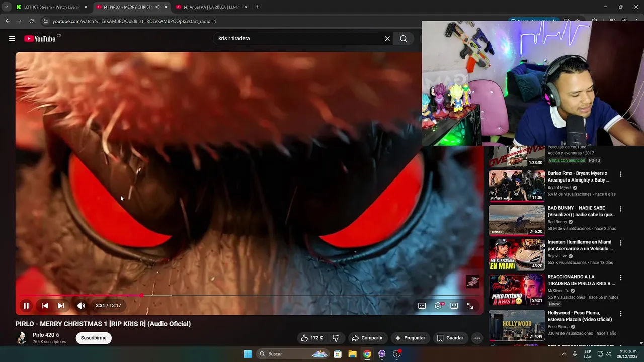Toggle subtitles on the player
This screenshot has width=644, height=362.
pos(422,306)
